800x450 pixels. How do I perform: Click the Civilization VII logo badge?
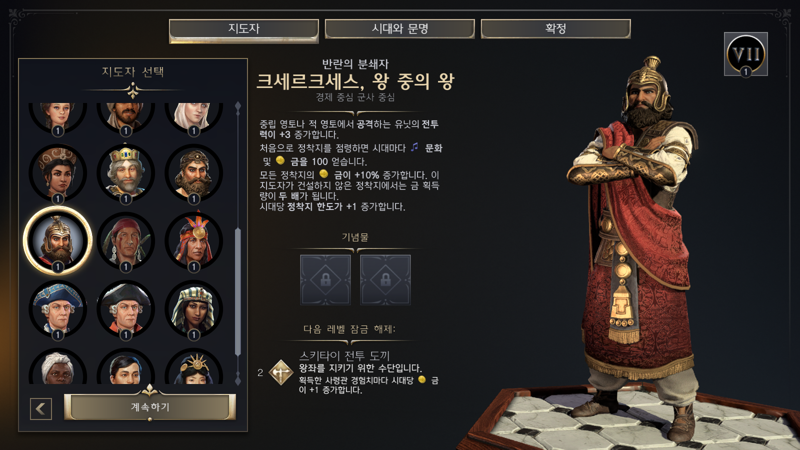[x=745, y=54]
